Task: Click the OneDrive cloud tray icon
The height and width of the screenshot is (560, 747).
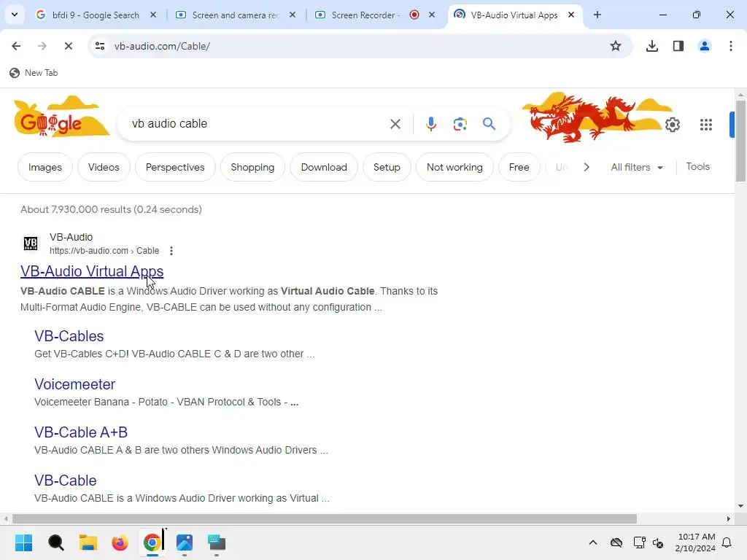Action: 616,542
